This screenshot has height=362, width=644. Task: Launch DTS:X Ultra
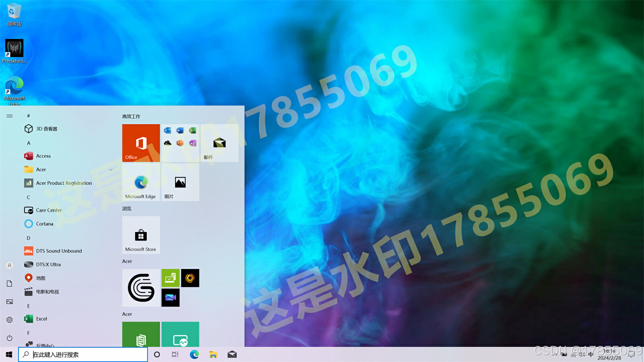pos(68,265)
